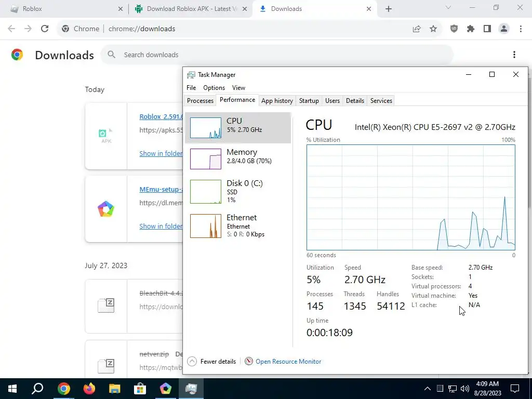Open the MEmu app in the taskbar
Viewport: 532px width, 399px height.
point(166,389)
